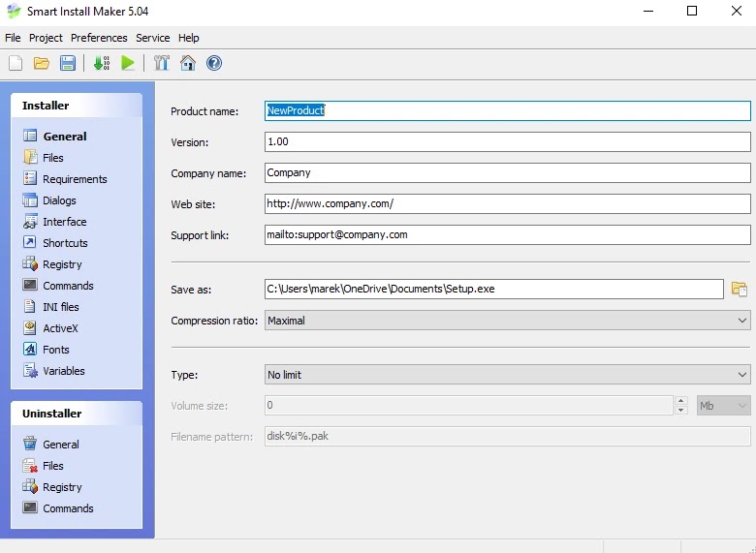This screenshot has width=756, height=553.
Task: Click the Support link input field
Action: [507, 234]
